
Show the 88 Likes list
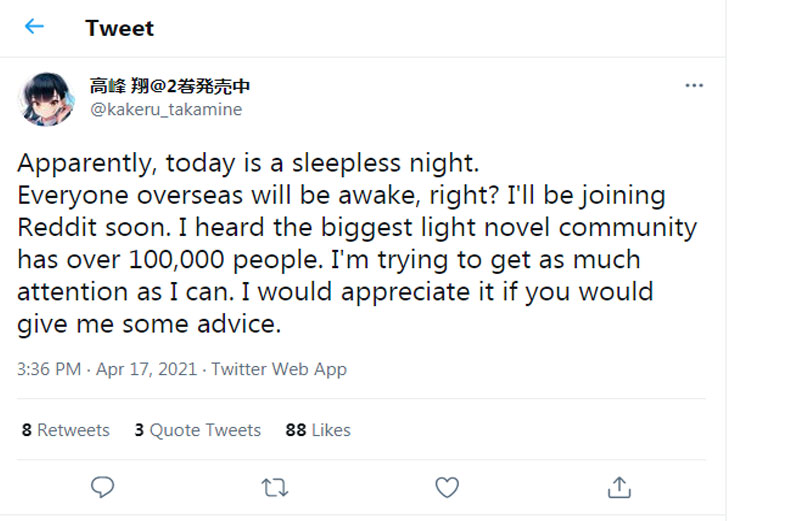[318, 430]
